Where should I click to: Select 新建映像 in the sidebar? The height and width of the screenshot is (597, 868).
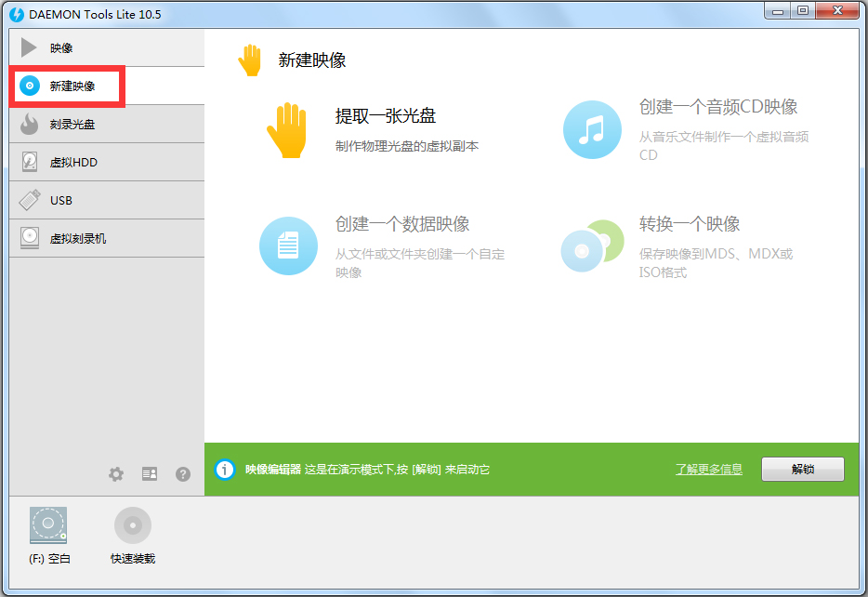107,86
